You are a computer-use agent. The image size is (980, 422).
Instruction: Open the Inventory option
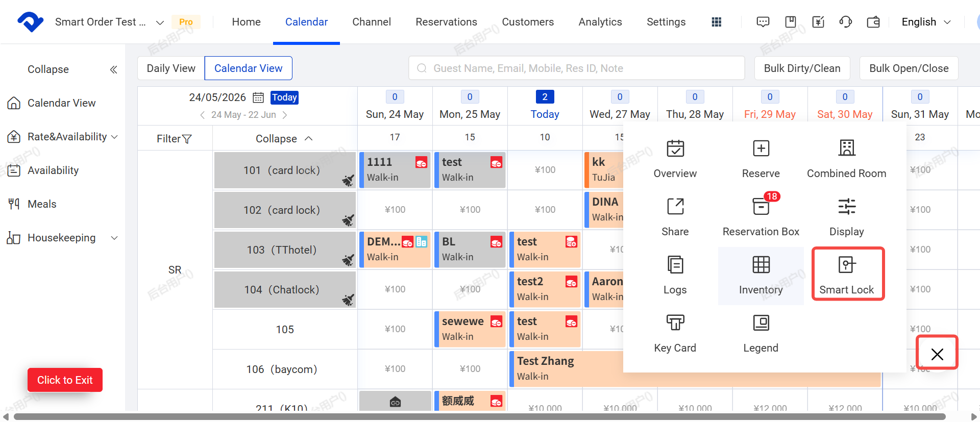pos(761,276)
